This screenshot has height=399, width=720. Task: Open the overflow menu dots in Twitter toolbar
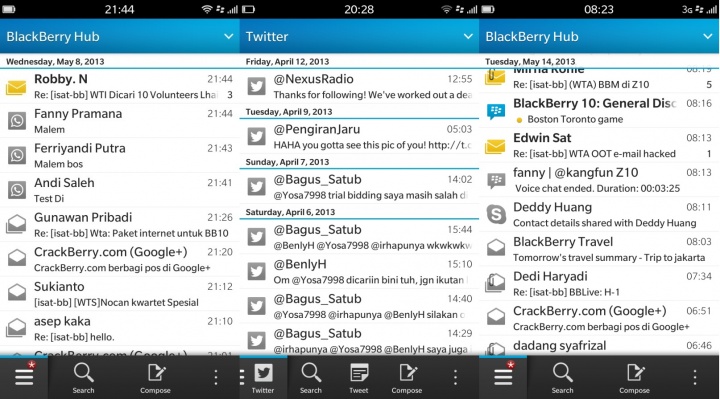[x=455, y=377]
